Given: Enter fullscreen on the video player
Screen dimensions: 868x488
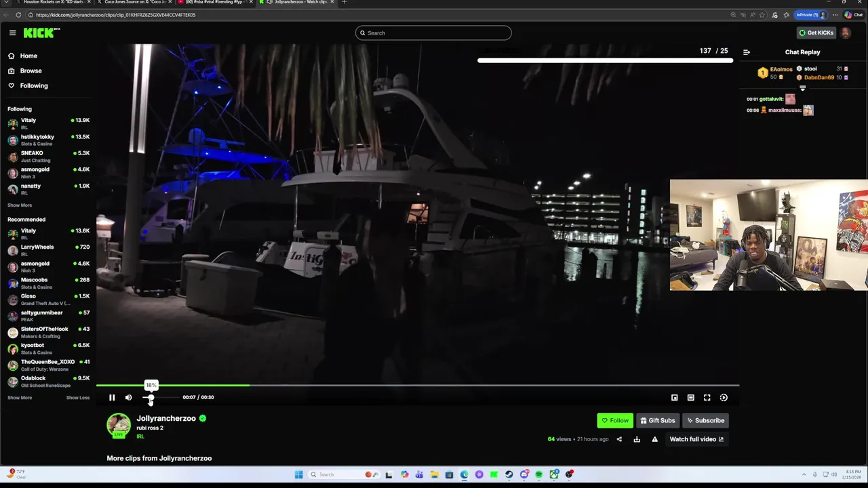Looking at the screenshot, I should tap(707, 398).
